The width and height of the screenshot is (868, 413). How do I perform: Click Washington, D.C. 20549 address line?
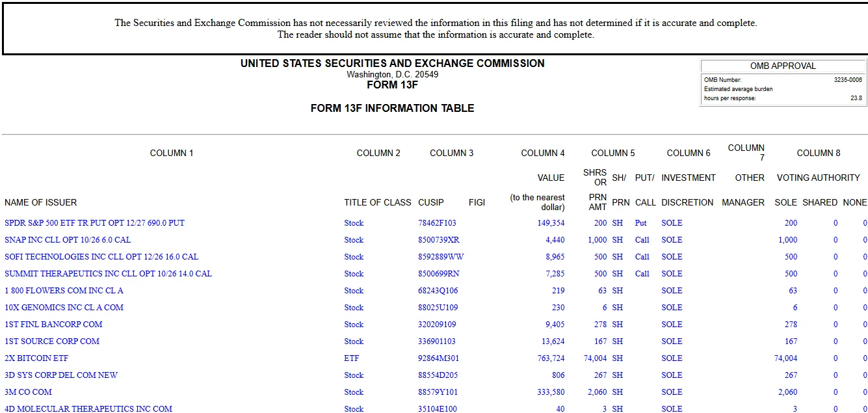(x=393, y=75)
